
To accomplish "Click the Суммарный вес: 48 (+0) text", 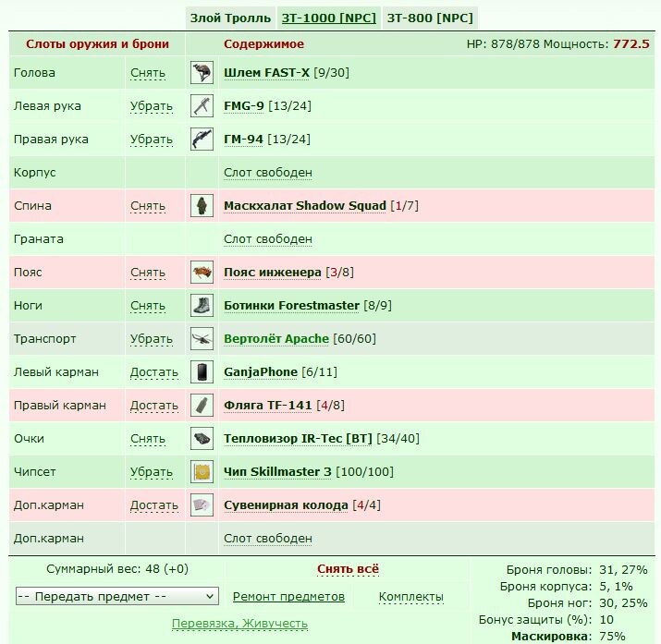I will click(x=117, y=569).
